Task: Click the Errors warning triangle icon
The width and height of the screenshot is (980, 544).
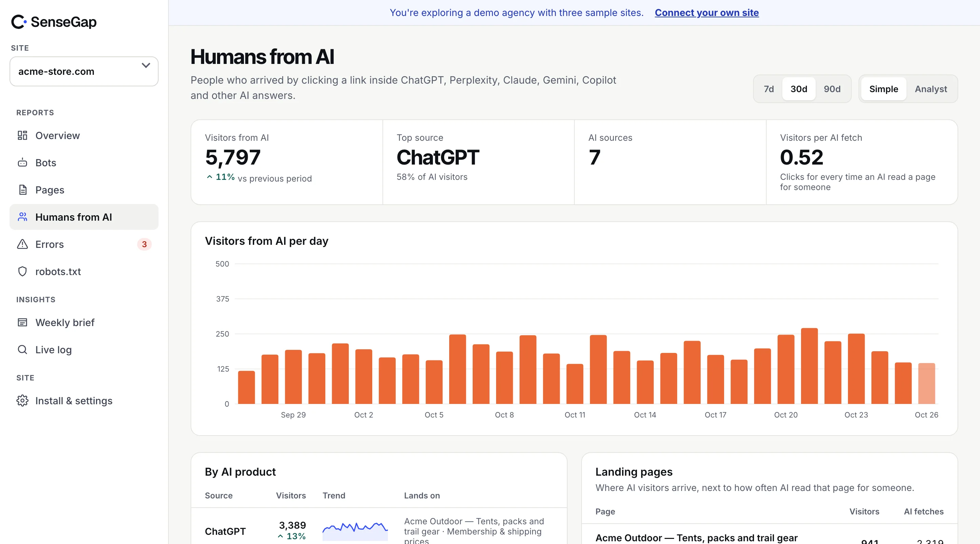Action: click(22, 244)
